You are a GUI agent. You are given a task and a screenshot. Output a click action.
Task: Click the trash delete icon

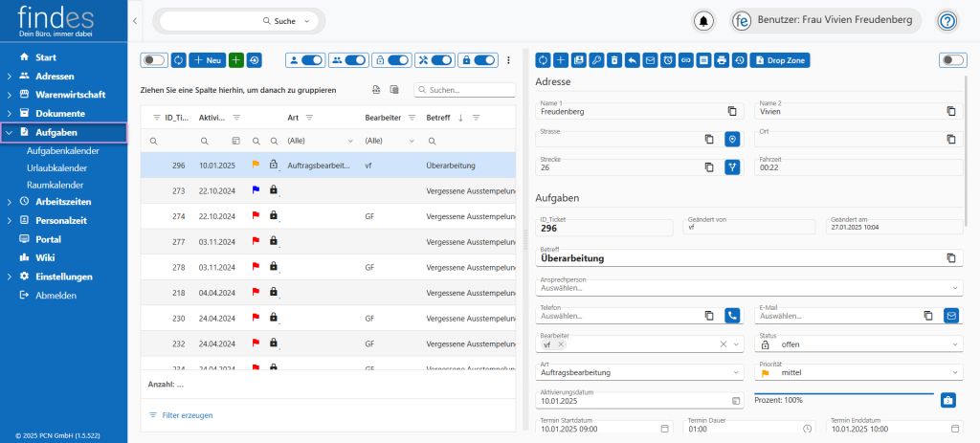coord(614,60)
